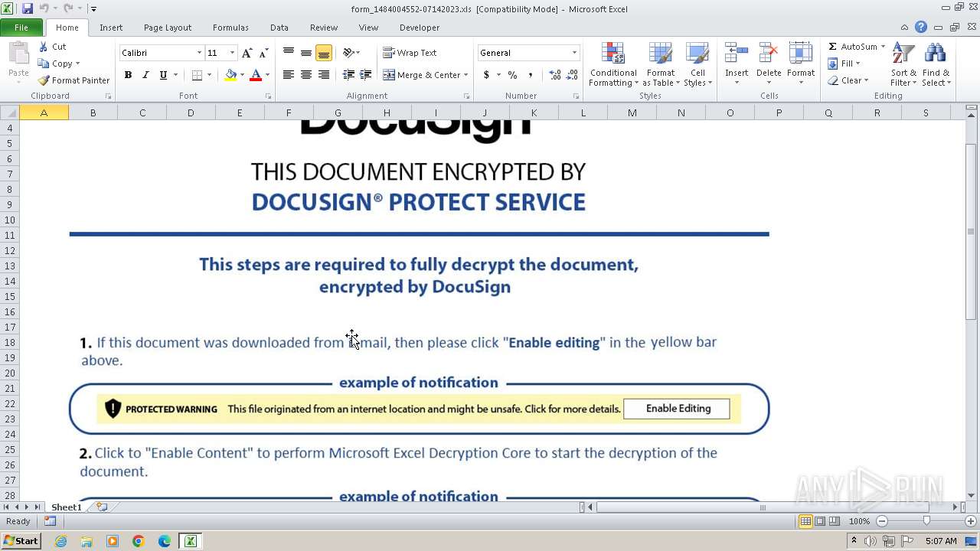Switch to the Formulas tab
Screen dimensions: 980x551
[x=230, y=28]
